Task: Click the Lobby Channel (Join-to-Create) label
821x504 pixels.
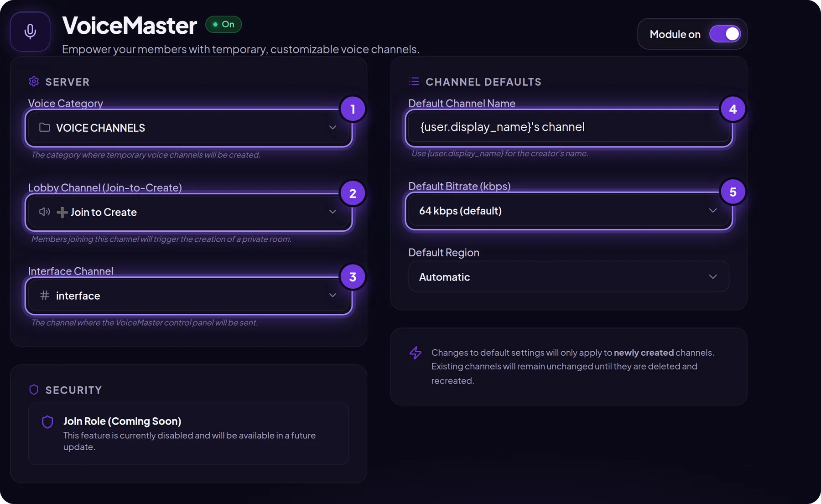Action: pos(105,187)
